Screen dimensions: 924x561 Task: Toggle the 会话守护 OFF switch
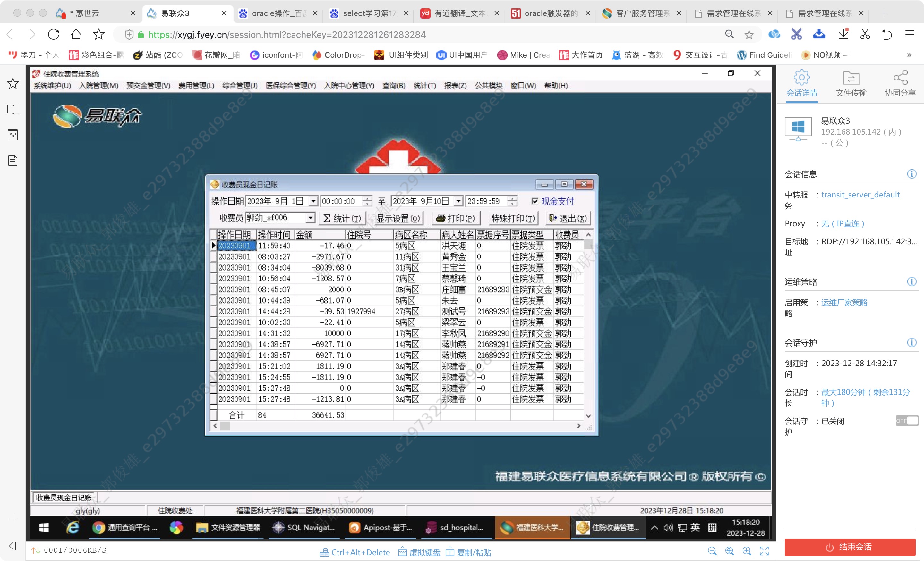coord(906,421)
